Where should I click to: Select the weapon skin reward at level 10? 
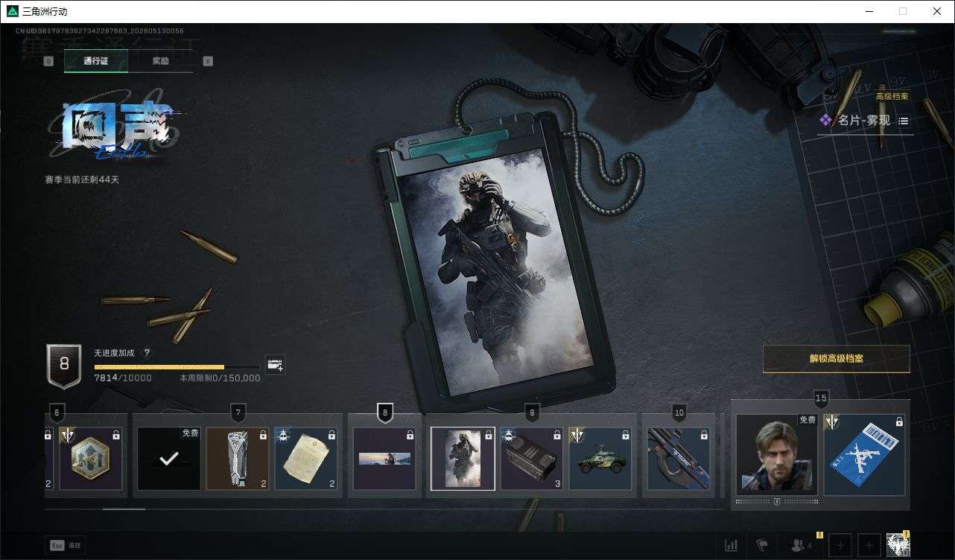(x=679, y=458)
